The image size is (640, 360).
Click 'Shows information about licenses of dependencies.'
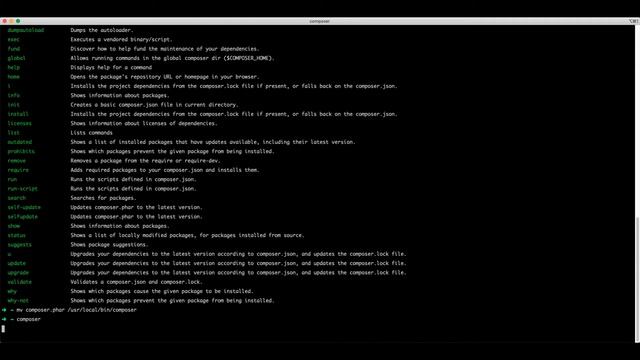pyautogui.click(x=144, y=123)
